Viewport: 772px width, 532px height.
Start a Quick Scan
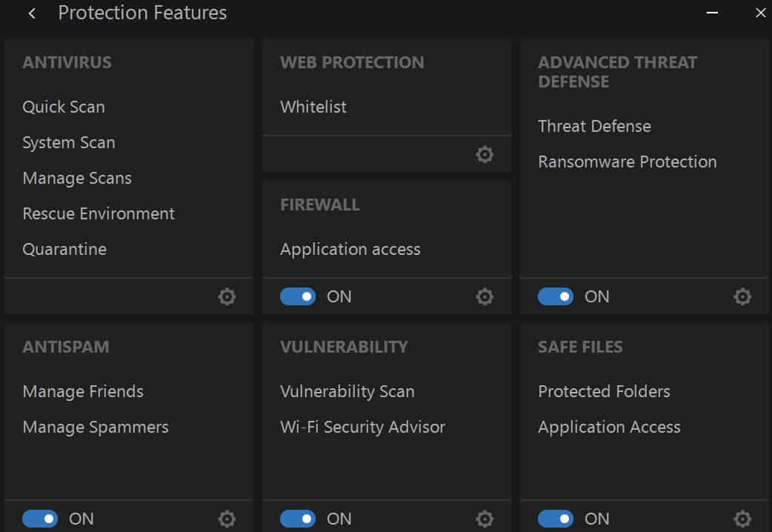tap(63, 107)
